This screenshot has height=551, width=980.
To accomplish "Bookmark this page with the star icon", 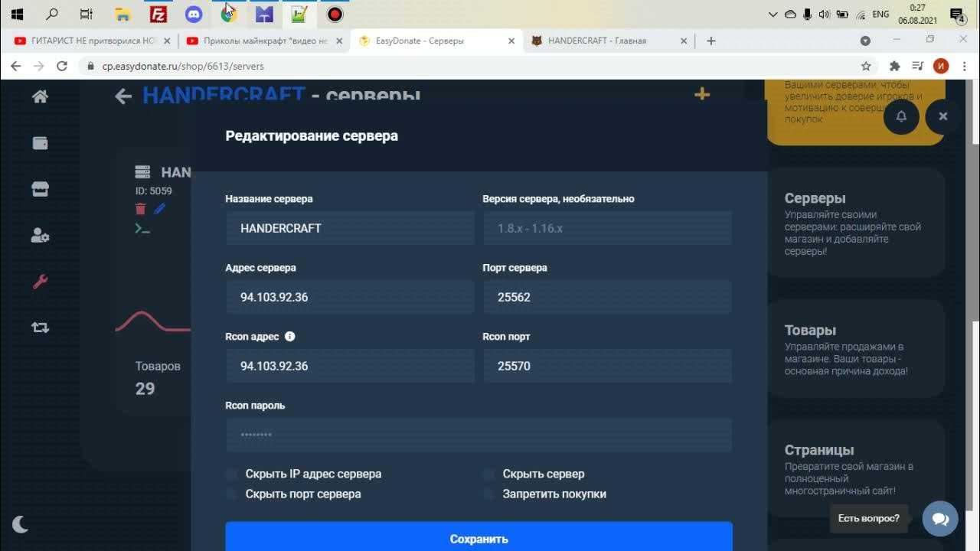I will (866, 67).
